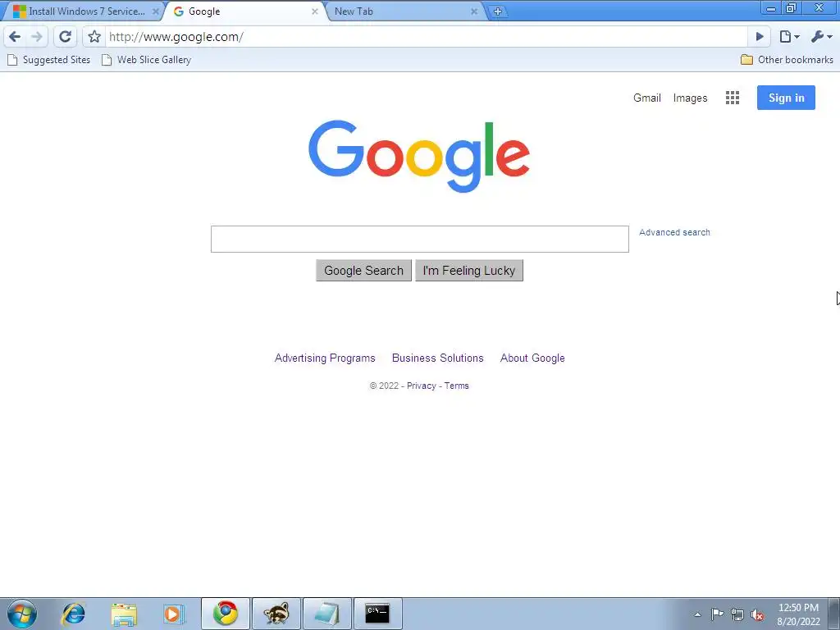This screenshot has height=630, width=840.
Task: Open the Privacy link
Action: pos(421,386)
